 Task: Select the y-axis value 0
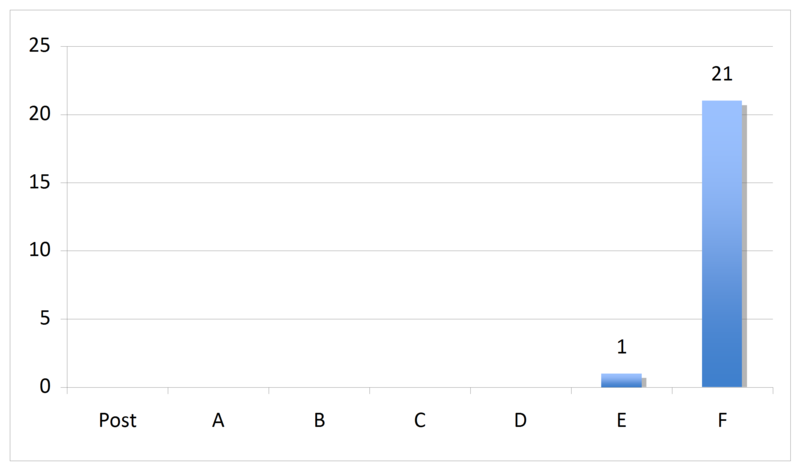[45, 386]
